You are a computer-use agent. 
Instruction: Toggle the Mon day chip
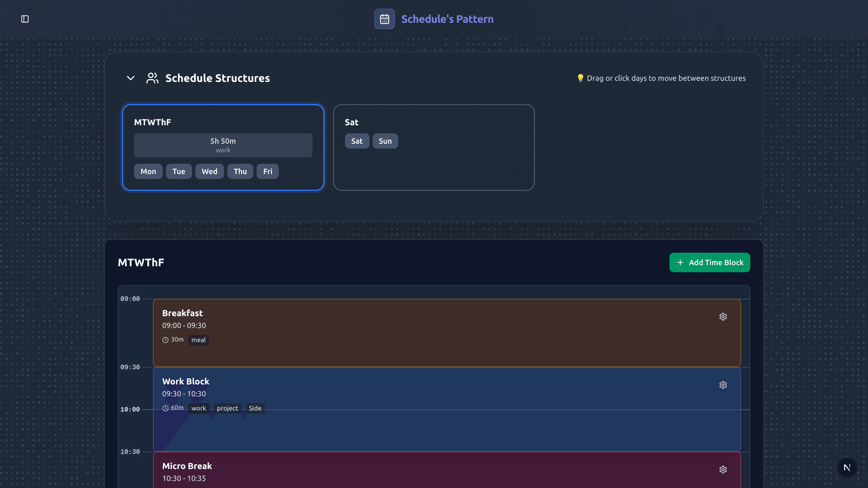pyautogui.click(x=148, y=171)
